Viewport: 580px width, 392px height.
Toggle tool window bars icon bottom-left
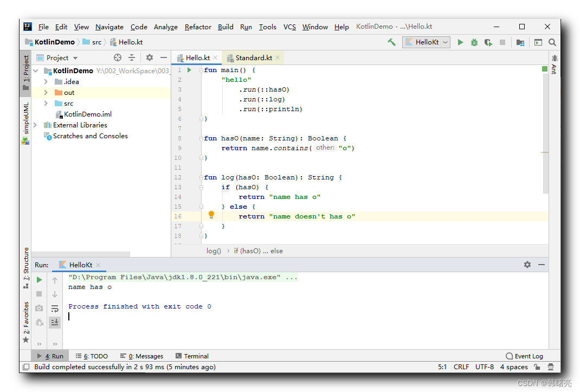pos(26,367)
